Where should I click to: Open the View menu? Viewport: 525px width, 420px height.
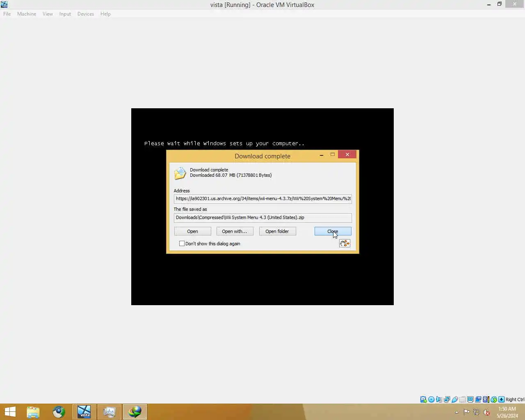pos(48,14)
